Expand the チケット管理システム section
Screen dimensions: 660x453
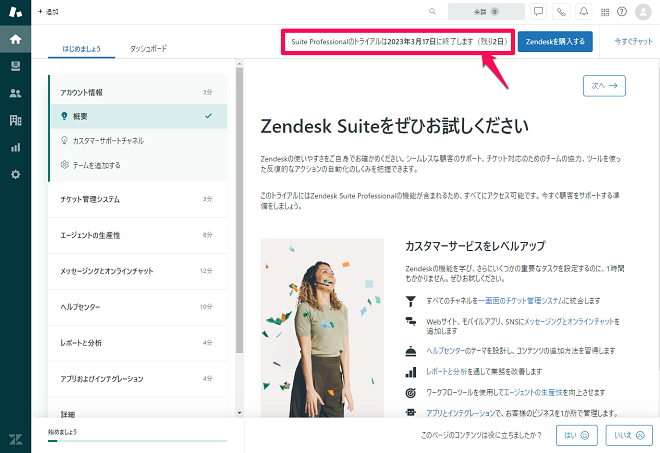pyautogui.click(x=138, y=199)
